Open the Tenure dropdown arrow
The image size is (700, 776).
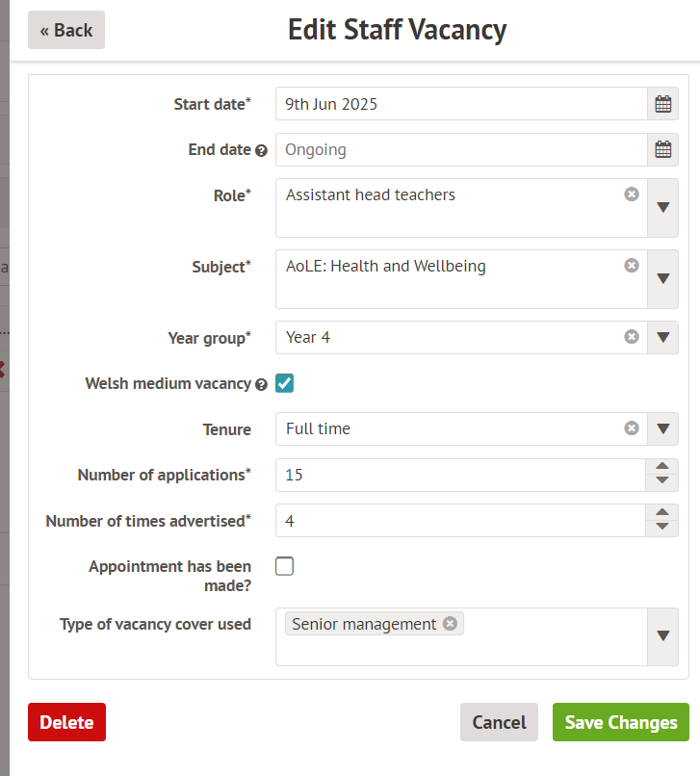[662, 428]
